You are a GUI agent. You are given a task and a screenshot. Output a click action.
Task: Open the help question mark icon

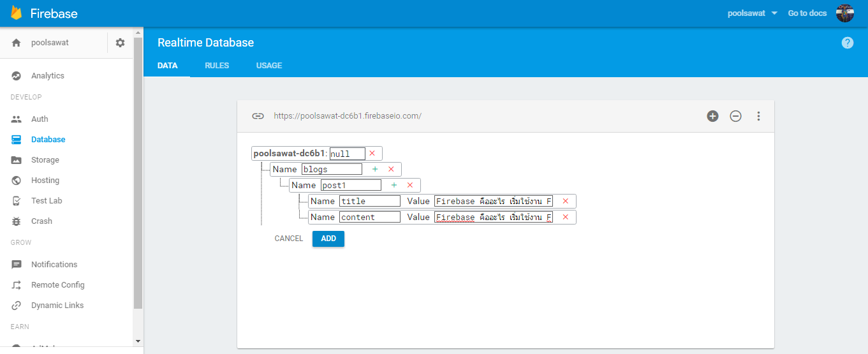click(x=848, y=43)
